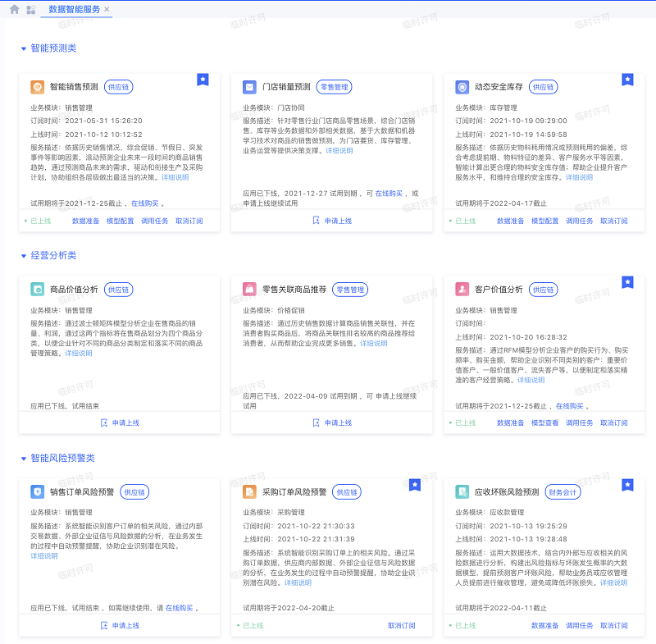656x644 pixels.
Task: Collapse the 经营分析类 section
Action: point(24,256)
